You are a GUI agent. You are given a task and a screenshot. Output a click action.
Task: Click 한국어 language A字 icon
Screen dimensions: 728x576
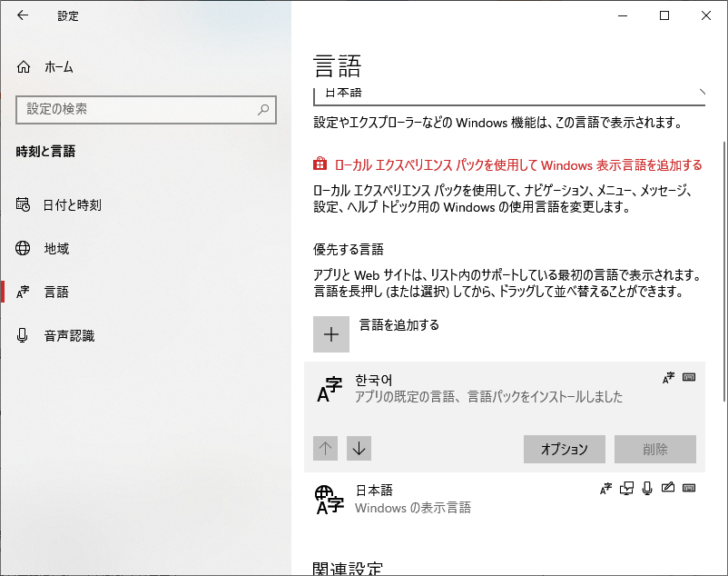(330, 389)
